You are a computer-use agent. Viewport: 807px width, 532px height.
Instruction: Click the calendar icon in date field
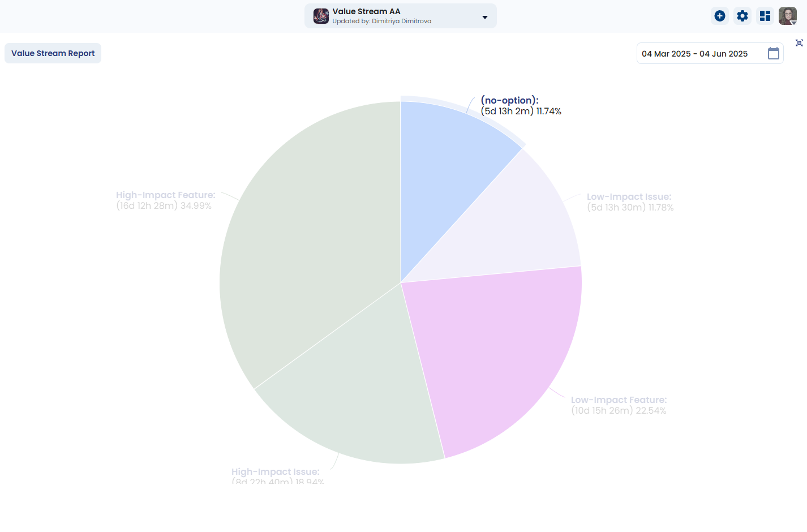tap(773, 54)
